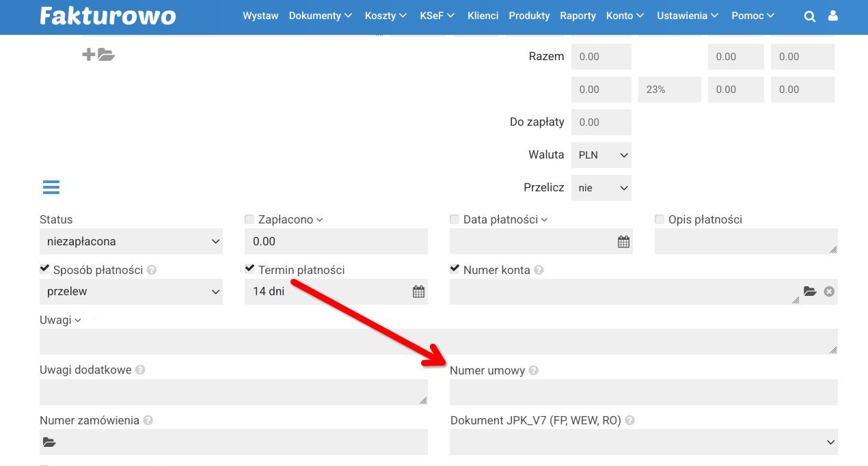Open the Dokument JPK_V7 dropdown
The image size is (868, 466).
pyautogui.click(x=643, y=442)
